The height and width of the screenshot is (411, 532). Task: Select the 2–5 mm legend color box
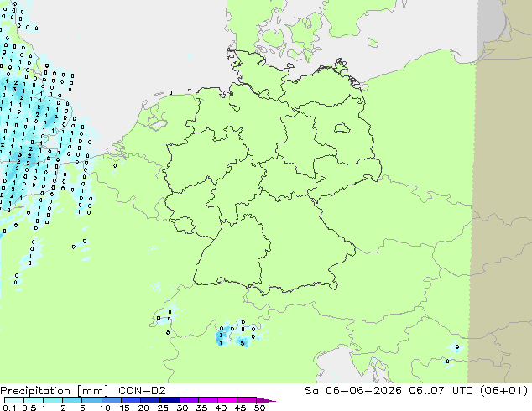pos(72,400)
